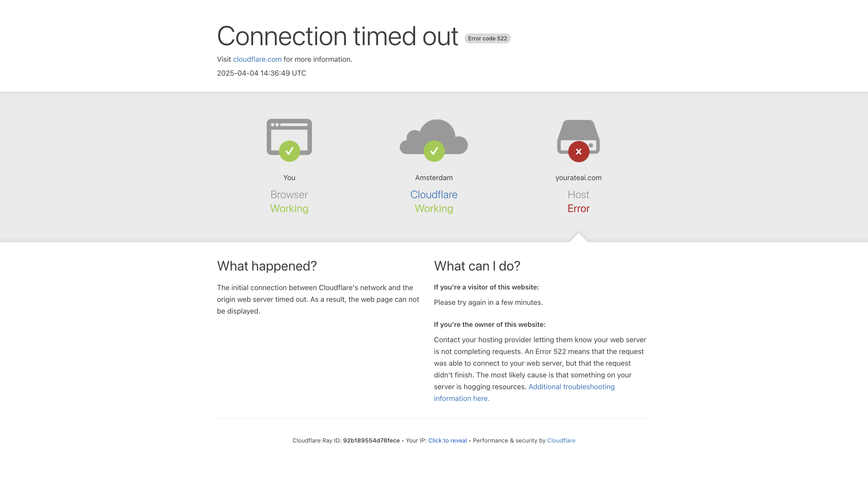Click the red Error status text
The image size is (868, 488).
578,208
